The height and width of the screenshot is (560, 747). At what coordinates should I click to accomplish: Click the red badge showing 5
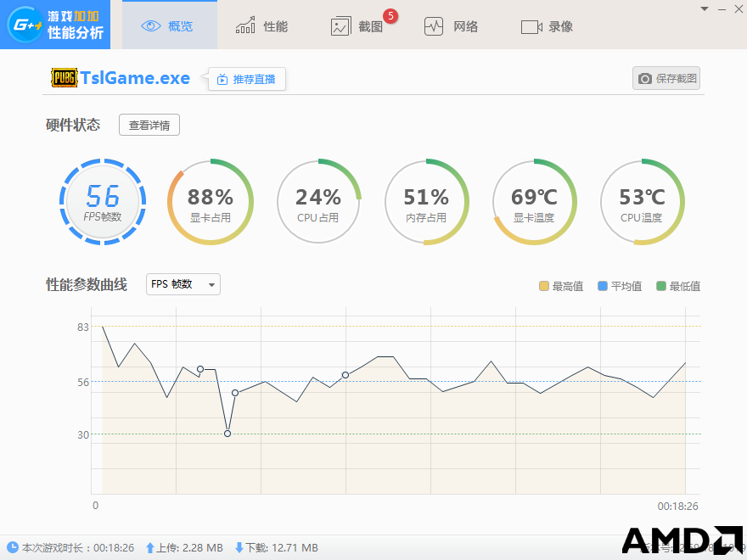pyautogui.click(x=390, y=16)
